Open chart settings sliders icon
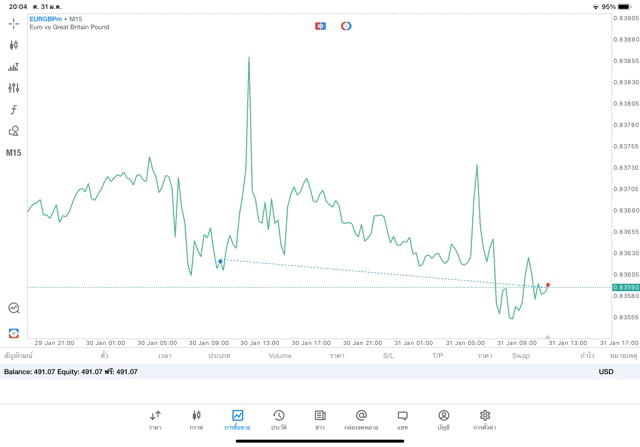The height and width of the screenshot is (447, 640). tap(14, 88)
